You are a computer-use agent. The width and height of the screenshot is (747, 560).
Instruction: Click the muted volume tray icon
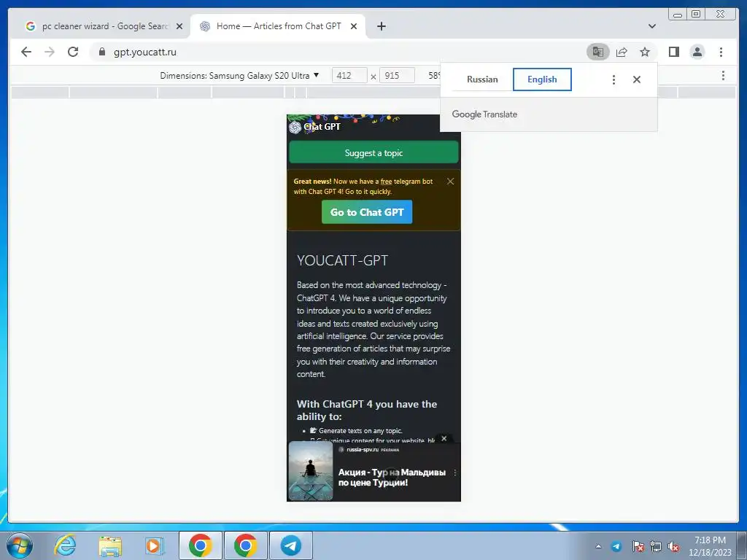[673, 547]
